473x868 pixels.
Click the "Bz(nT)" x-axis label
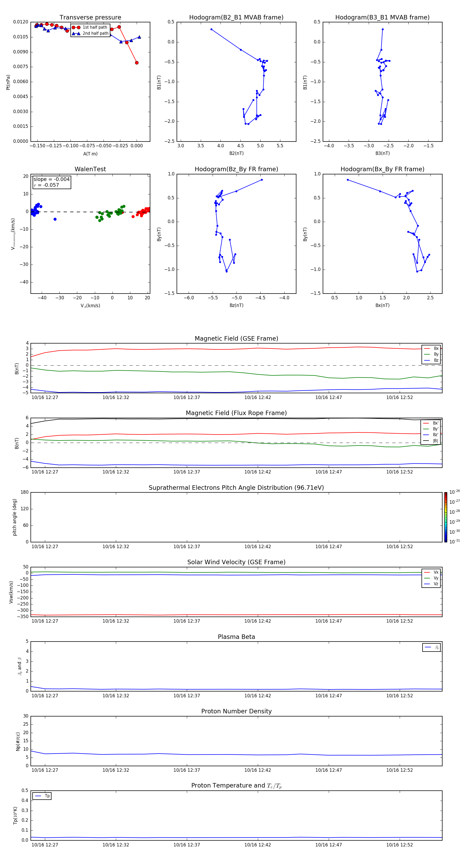[x=236, y=305]
